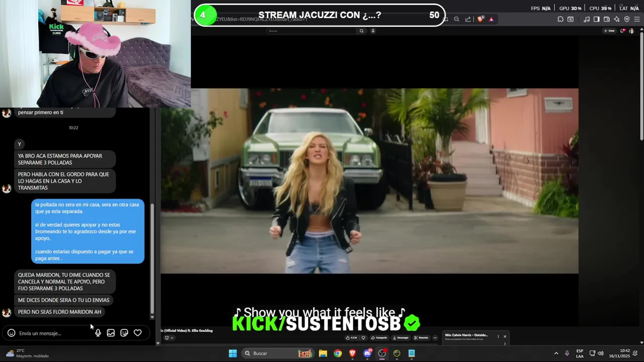Viewport: 644px width, 362px height.
Task: Focus the 'Envía un mensaje...' input field
Action: pos(54,333)
